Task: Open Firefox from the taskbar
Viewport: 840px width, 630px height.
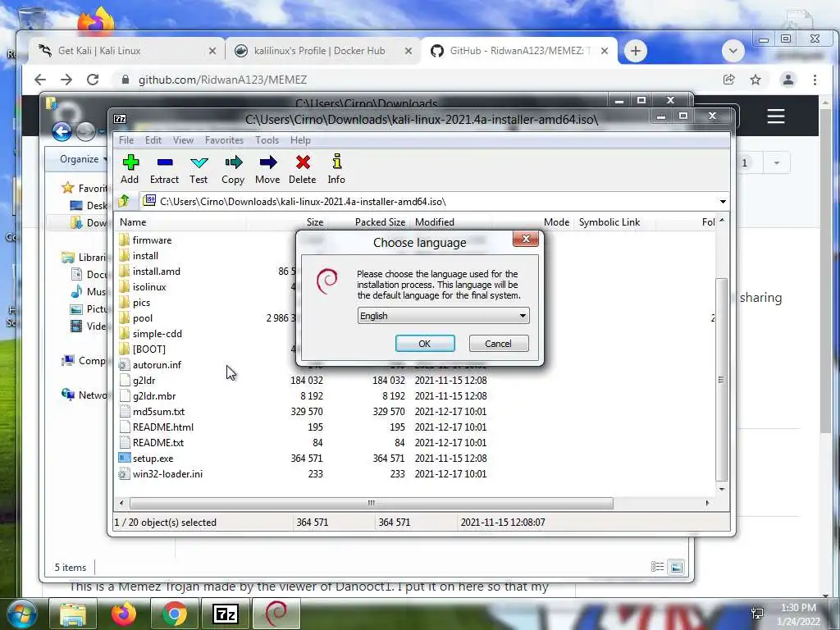Action: click(124, 614)
